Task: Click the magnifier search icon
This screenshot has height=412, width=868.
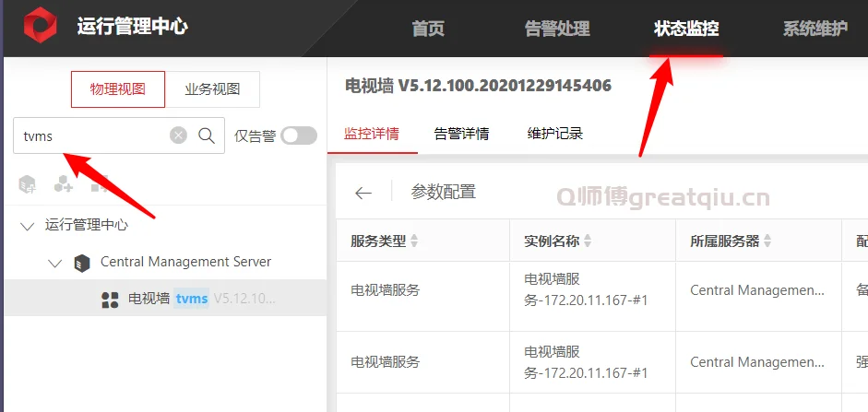Action: click(207, 135)
